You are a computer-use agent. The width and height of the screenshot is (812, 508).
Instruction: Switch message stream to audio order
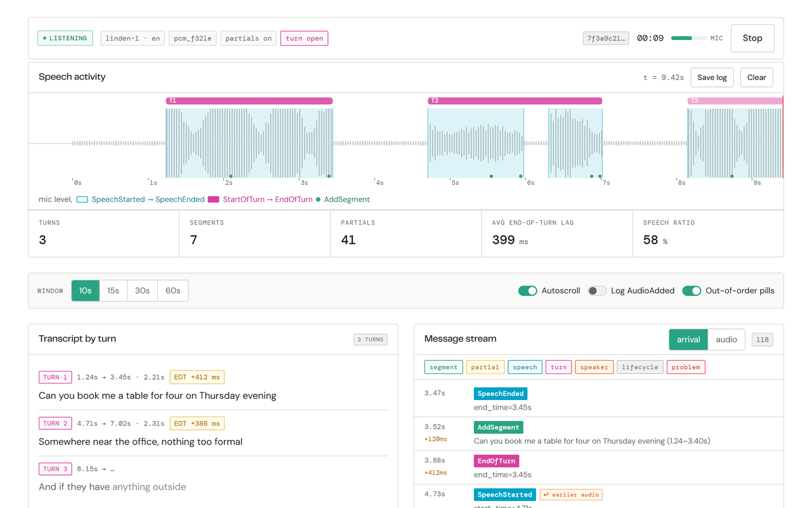[726, 340]
